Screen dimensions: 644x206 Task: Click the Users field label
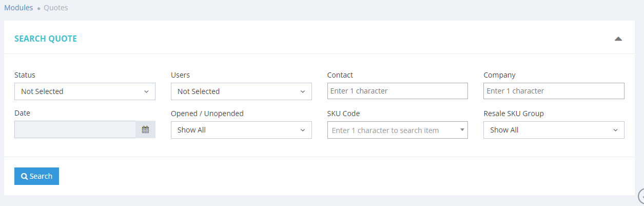pos(180,75)
